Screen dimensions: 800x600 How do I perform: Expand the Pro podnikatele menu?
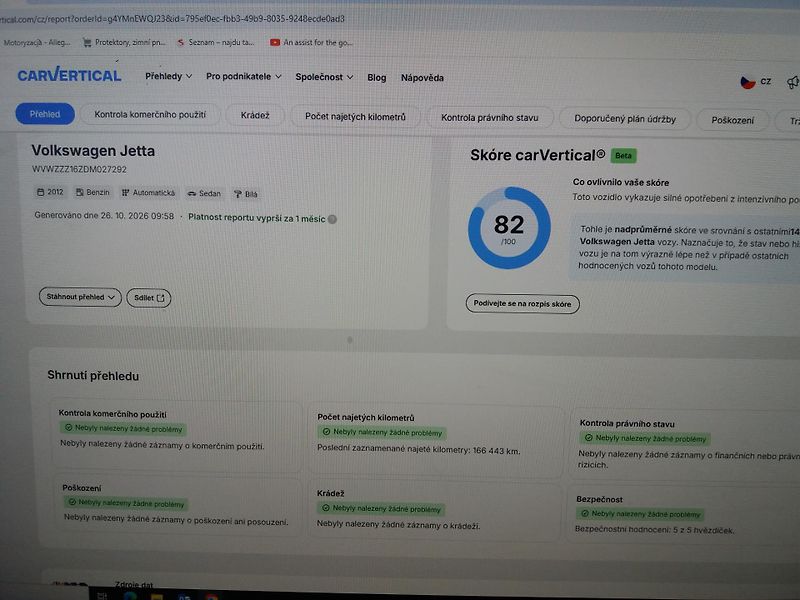(x=243, y=77)
